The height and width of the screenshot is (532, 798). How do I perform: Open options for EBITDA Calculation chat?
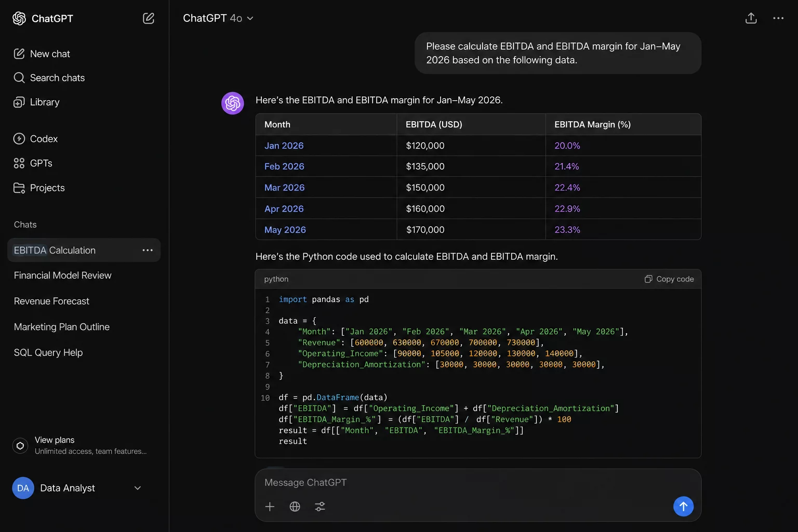[x=148, y=250]
